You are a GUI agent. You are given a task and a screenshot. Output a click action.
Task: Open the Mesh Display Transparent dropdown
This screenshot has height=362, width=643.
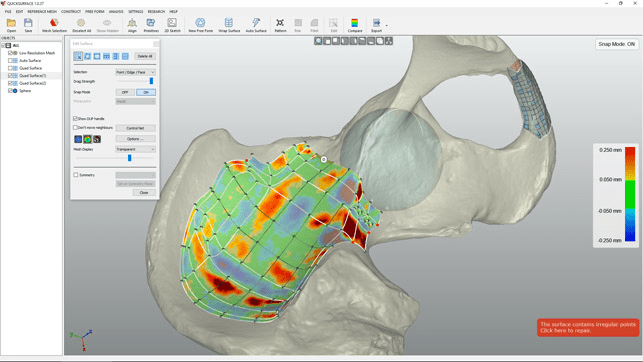tap(135, 149)
